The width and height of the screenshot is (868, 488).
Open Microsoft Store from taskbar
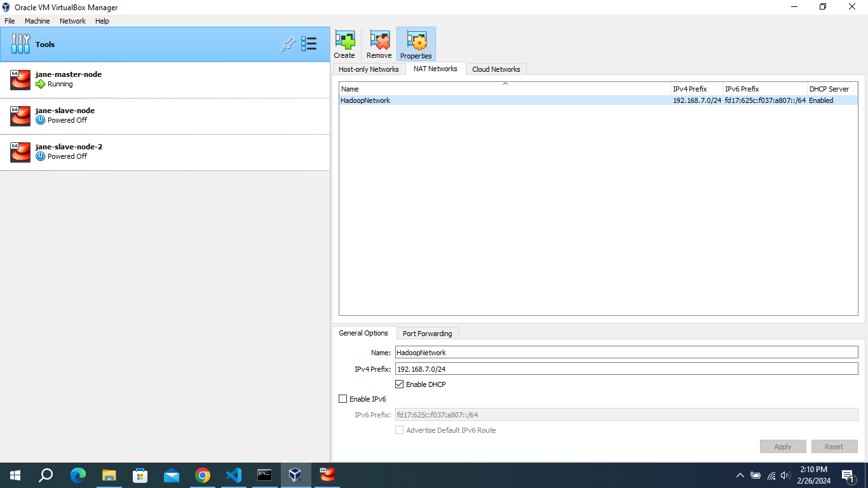(x=140, y=475)
